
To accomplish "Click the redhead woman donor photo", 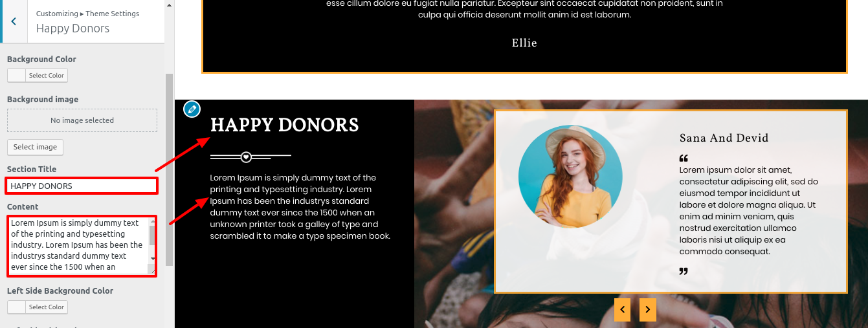I will click(x=570, y=177).
